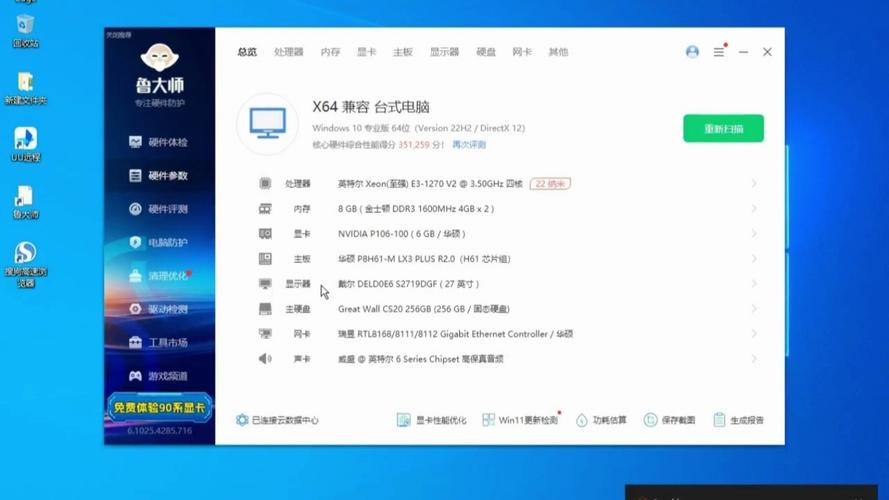Click the 保存截图 icon at bottom
This screenshot has height=500, width=889.
coord(650,420)
